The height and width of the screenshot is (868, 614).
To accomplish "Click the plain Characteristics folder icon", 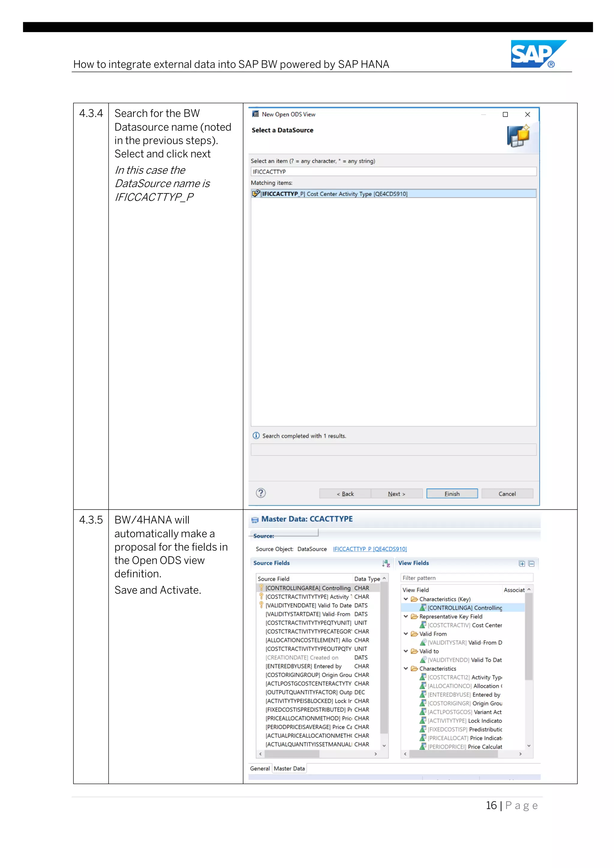I will (x=414, y=669).
